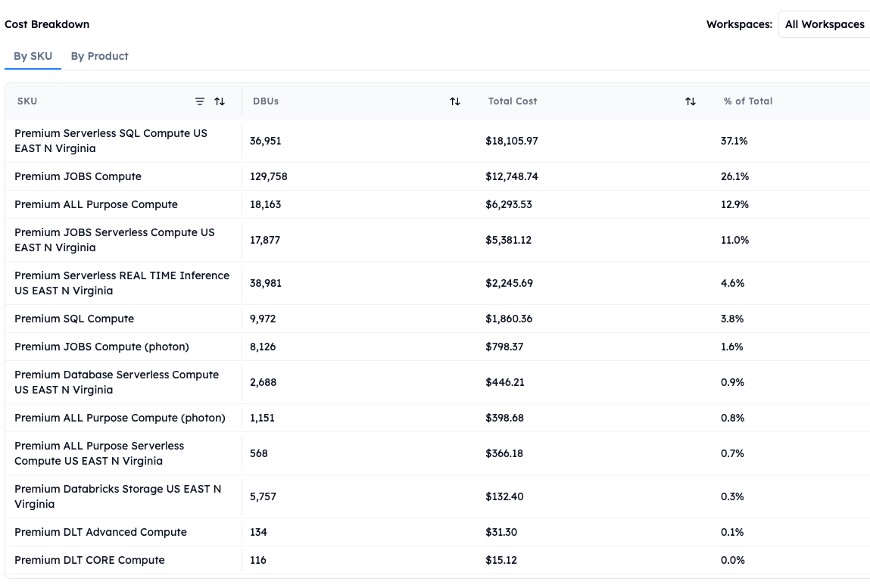
Task: Click the 36,951 DBUs value
Action: [x=265, y=141]
